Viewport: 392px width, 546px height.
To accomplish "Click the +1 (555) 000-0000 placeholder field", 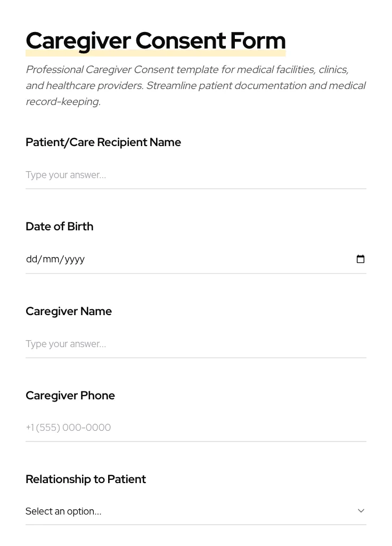I will [68, 427].
